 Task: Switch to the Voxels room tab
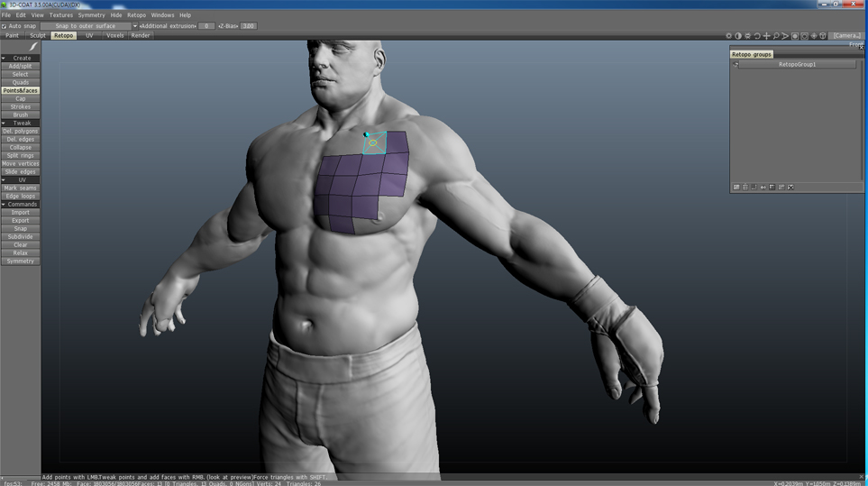point(115,35)
